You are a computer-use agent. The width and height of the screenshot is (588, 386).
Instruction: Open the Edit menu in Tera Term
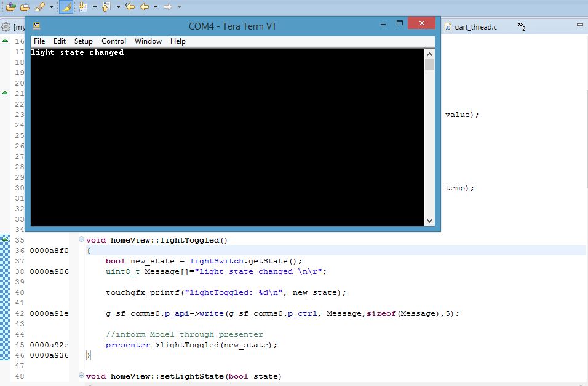[59, 41]
